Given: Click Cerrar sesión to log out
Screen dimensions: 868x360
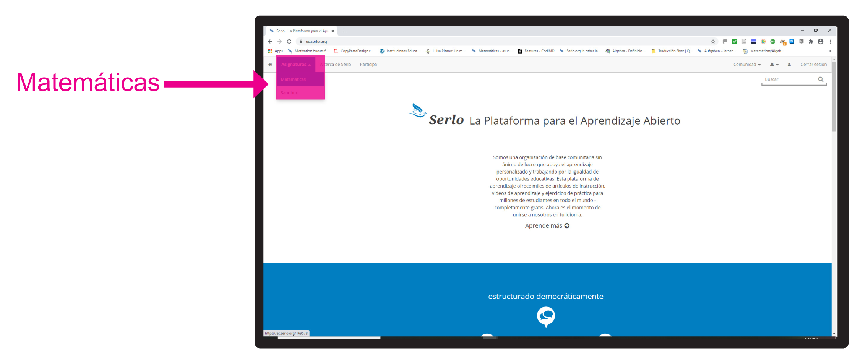Looking at the screenshot, I should [x=814, y=65].
